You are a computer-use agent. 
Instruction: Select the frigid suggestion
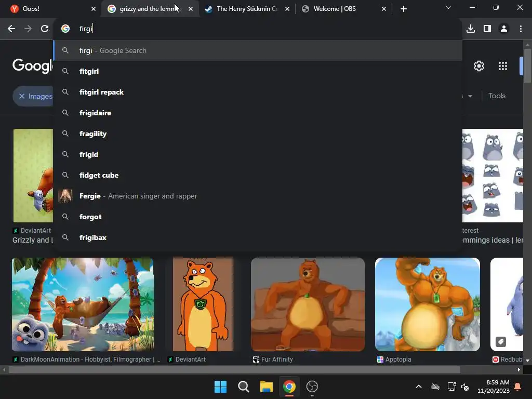pos(258,154)
